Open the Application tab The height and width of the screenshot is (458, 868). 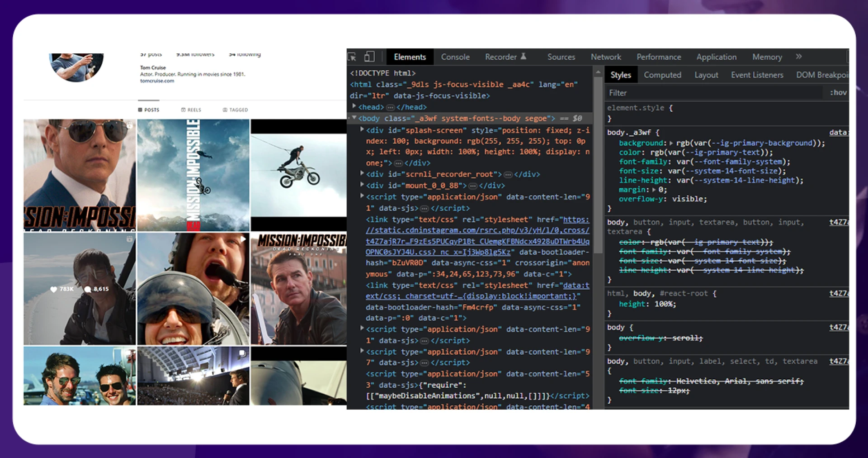click(716, 57)
